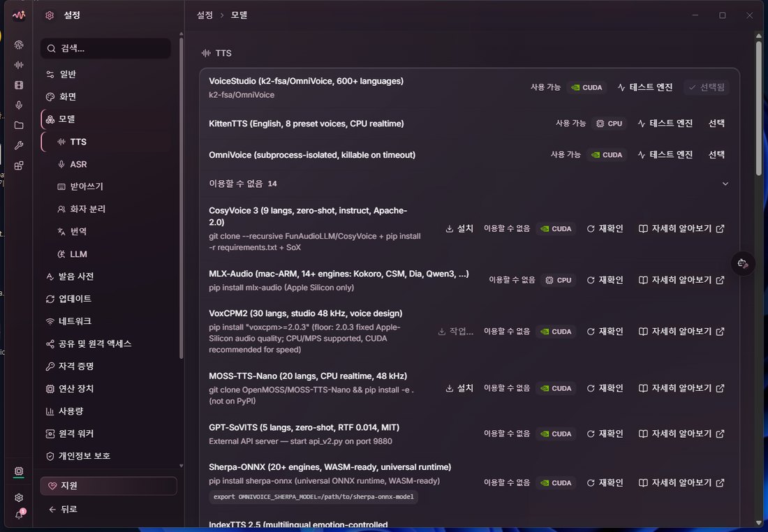Click the settings sidebar scrollbar thumb
The image size is (768, 532).
(x=182, y=198)
